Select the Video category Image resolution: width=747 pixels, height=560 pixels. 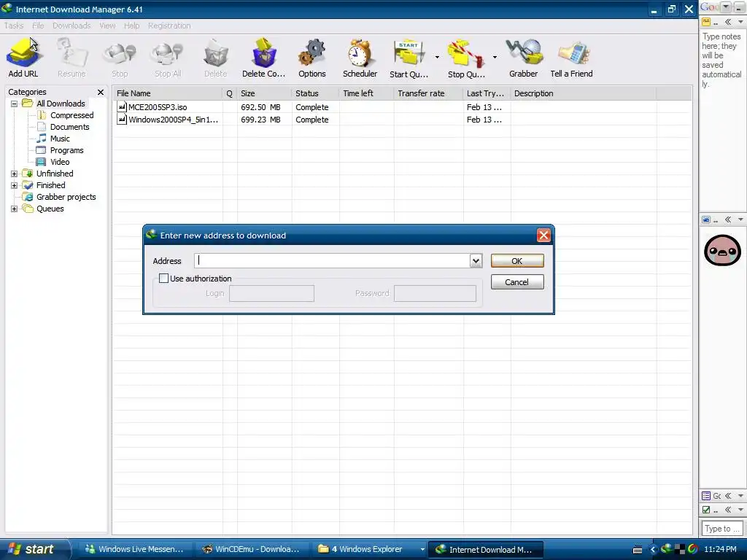60,162
